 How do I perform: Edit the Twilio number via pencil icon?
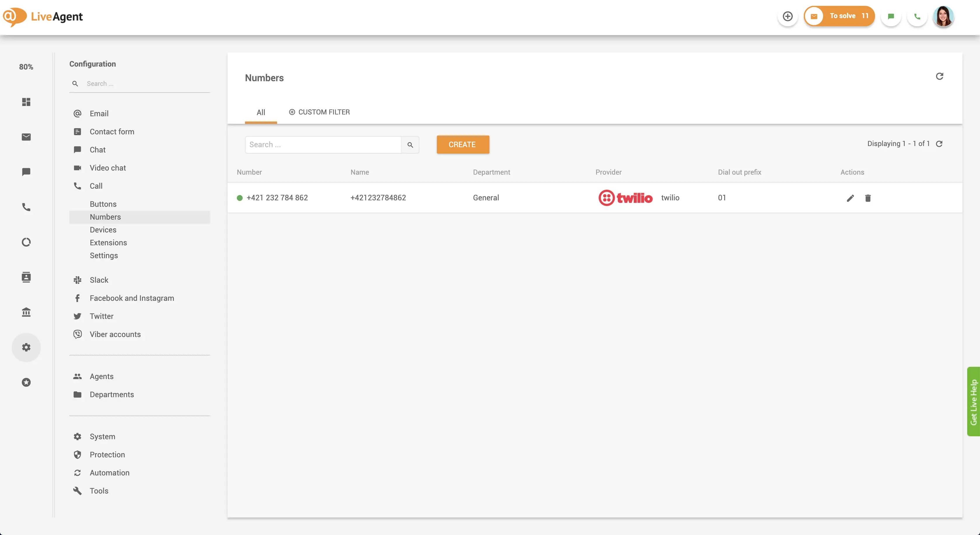pyautogui.click(x=851, y=198)
